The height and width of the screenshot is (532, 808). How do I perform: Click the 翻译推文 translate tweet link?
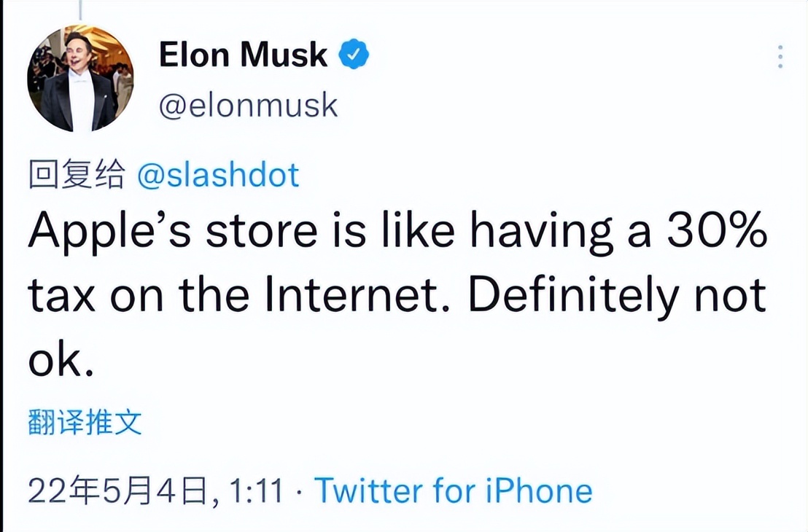pyautogui.click(x=85, y=422)
